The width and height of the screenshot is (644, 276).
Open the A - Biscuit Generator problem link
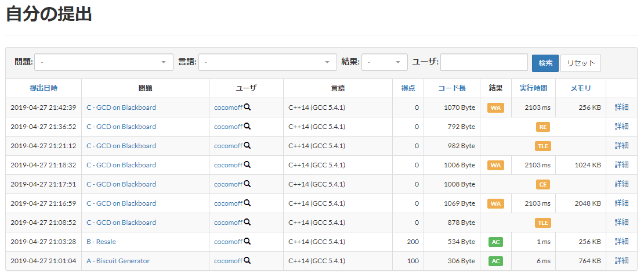click(x=118, y=261)
